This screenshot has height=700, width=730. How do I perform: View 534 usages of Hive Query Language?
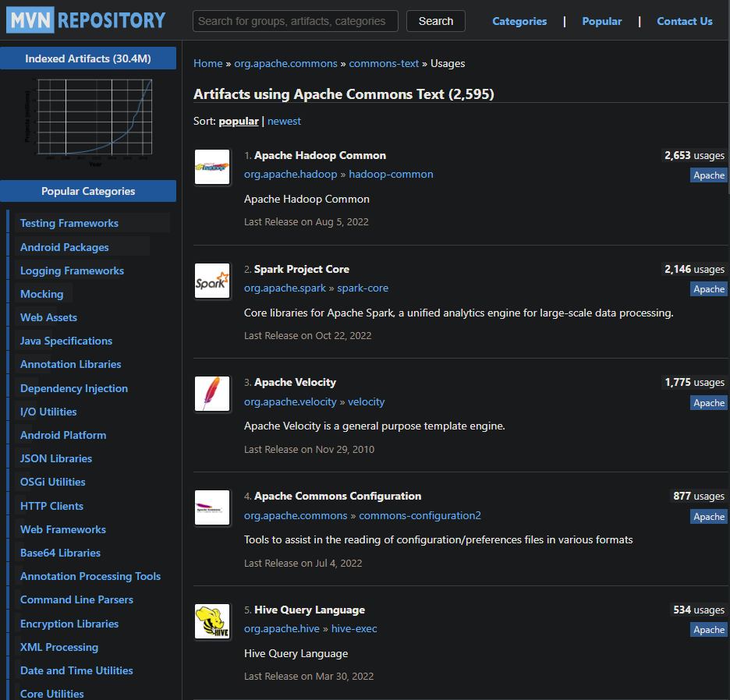pos(698,610)
